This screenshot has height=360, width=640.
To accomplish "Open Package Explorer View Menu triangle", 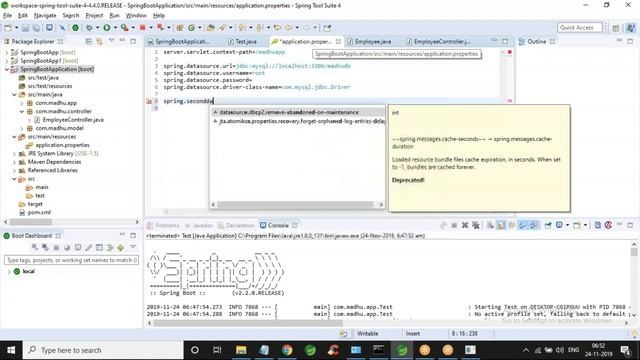I will click(111, 40).
